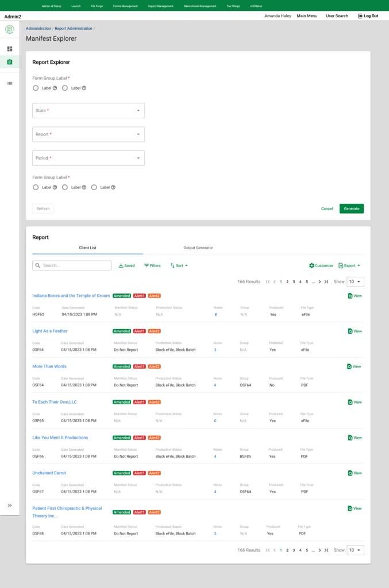Select second Label radio in top form group
389x588 pixels.
click(x=65, y=88)
